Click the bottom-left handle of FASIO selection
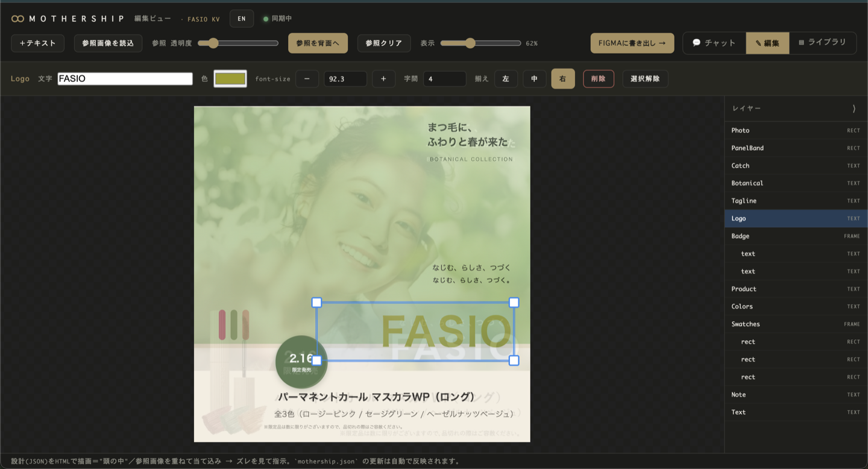Viewport: 868px width, 469px height. (x=316, y=360)
